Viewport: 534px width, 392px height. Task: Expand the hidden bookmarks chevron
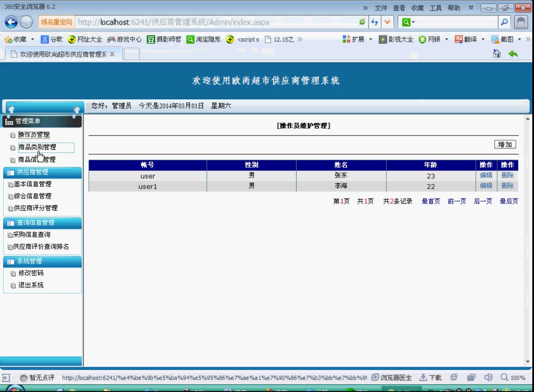(299, 40)
